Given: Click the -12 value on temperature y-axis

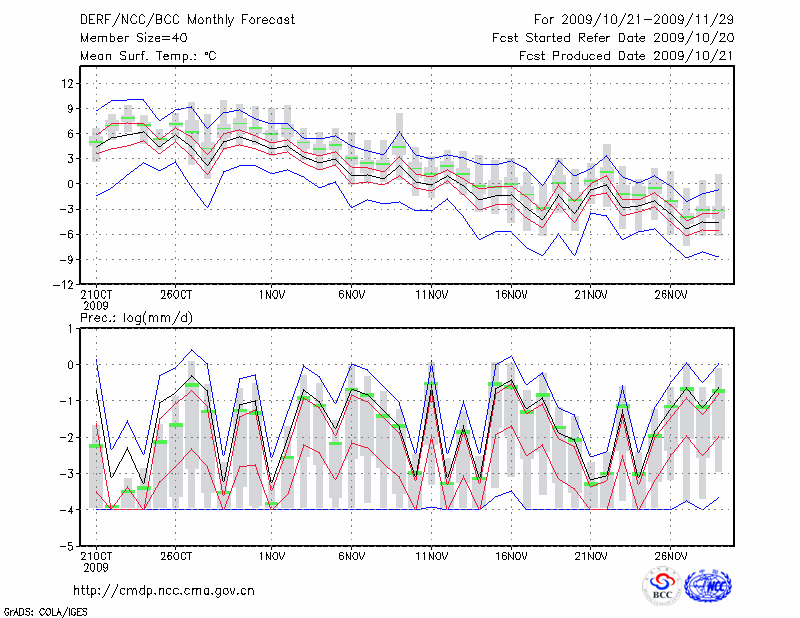Looking at the screenshot, I should pos(63,285).
